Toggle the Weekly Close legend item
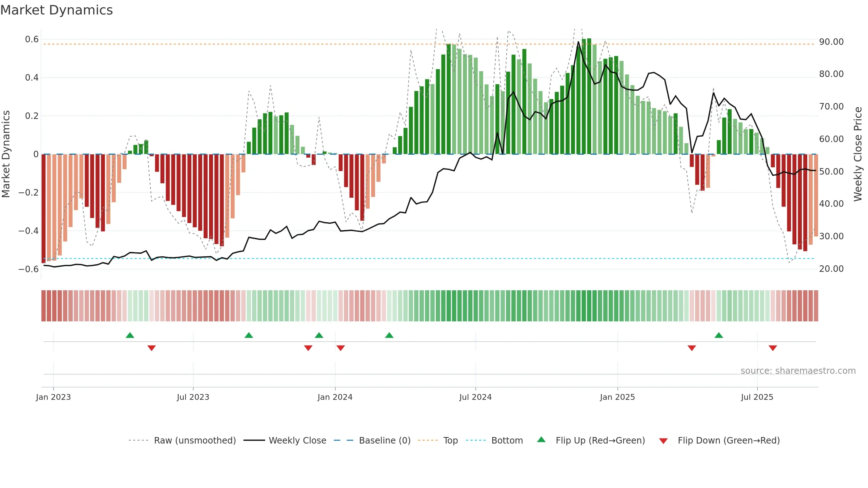 [x=285, y=440]
